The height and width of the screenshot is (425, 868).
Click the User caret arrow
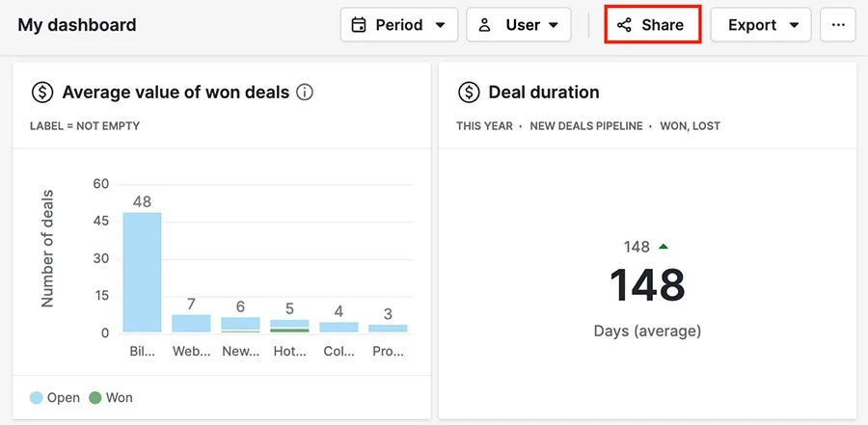pyautogui.click(x=553, y=25)
